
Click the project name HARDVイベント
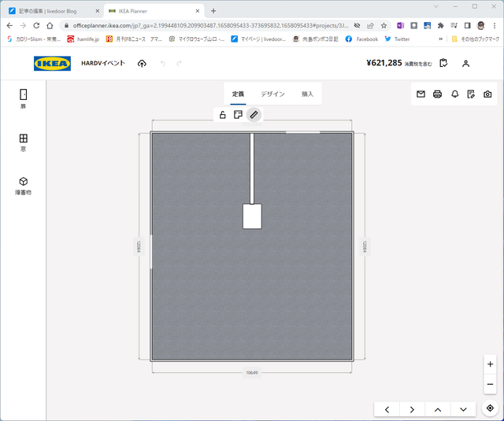[x=103, y=63]
